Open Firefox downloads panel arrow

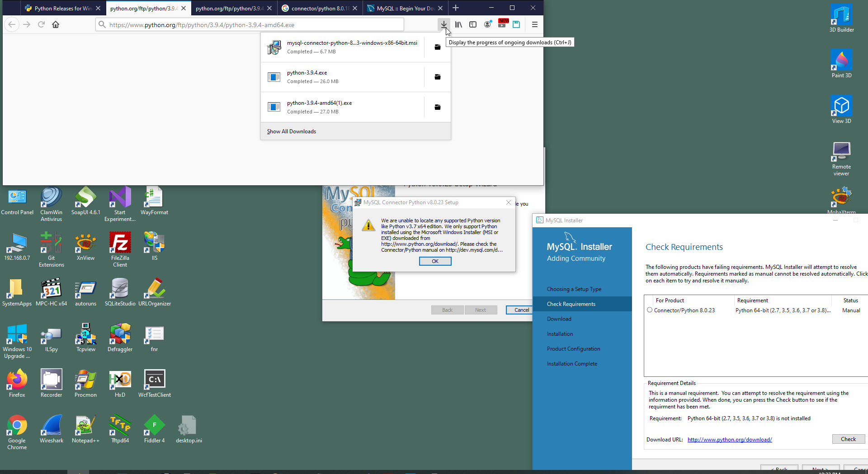tap(444, 24)
